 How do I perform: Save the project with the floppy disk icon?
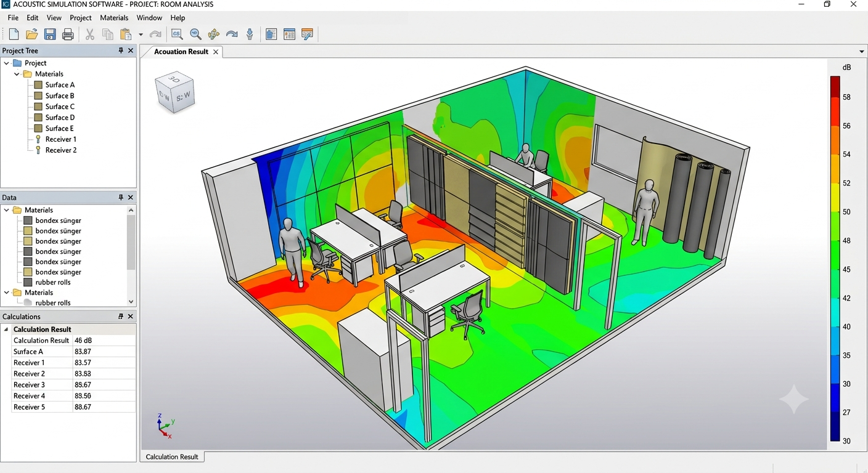50,34
